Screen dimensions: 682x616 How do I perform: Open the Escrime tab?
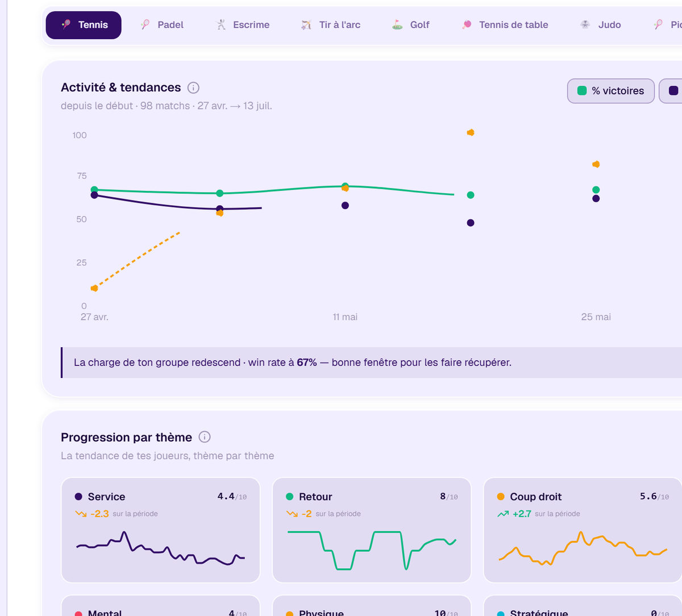click(x=243, y=25)
